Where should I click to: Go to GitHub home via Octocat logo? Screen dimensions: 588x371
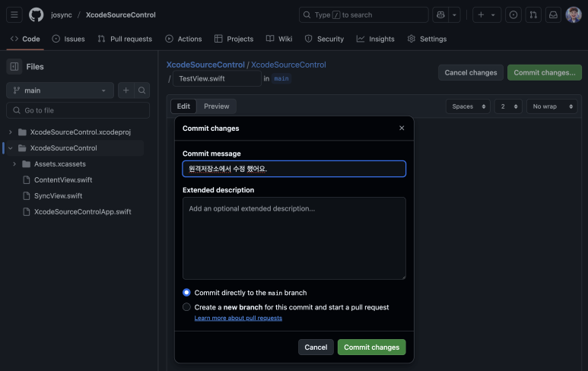tap(37, 15)
